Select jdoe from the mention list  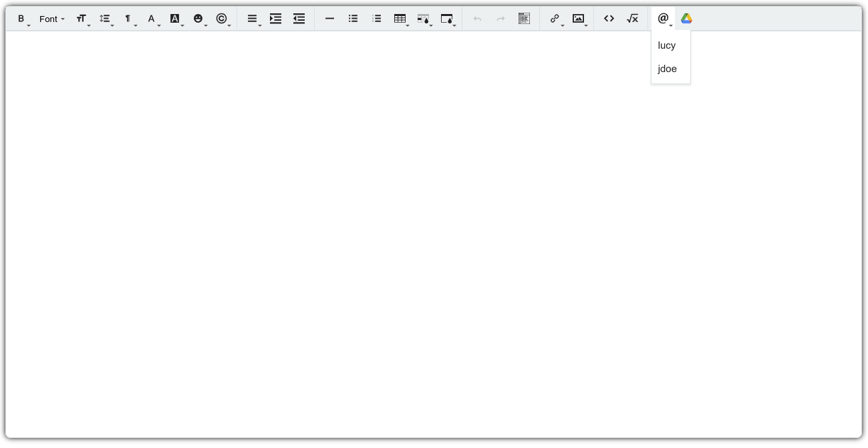[x=671, y=69]
